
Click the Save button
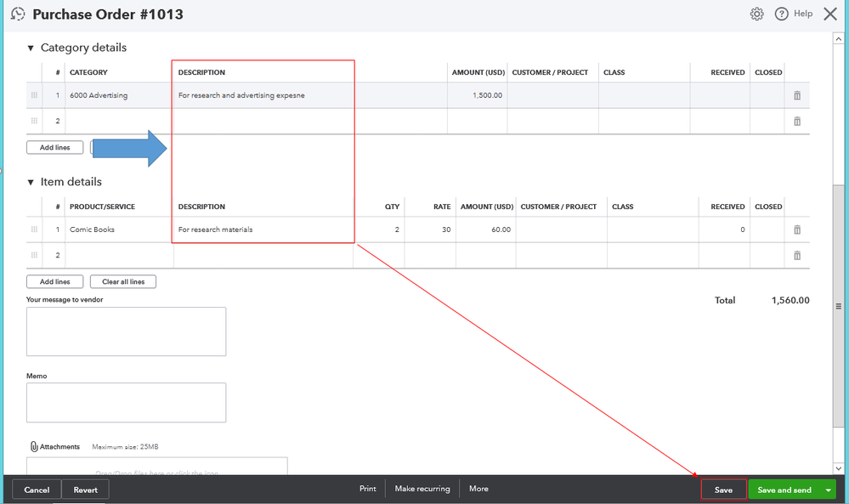pyautogui.click(x=723, y=490)
